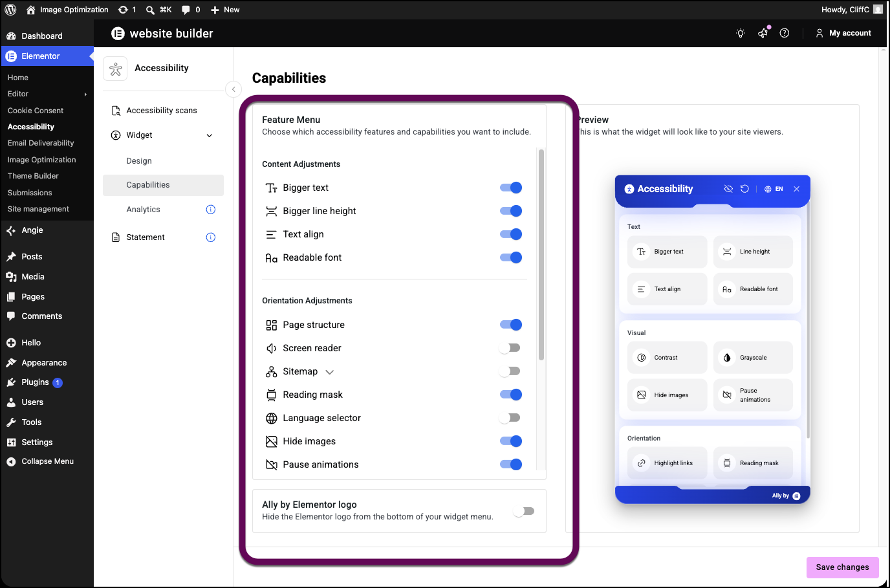Open the WordPress logo menu
The width and height of the screenshot is (890, 588).
pos(10,10)
